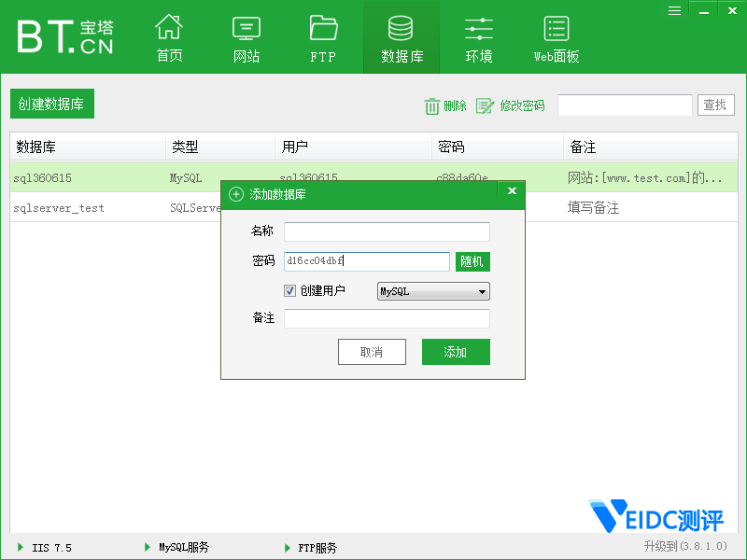Screen dimensions: 747x560
Task: Open the top-right hamburger menu
Action: click(x=674, y=9)
